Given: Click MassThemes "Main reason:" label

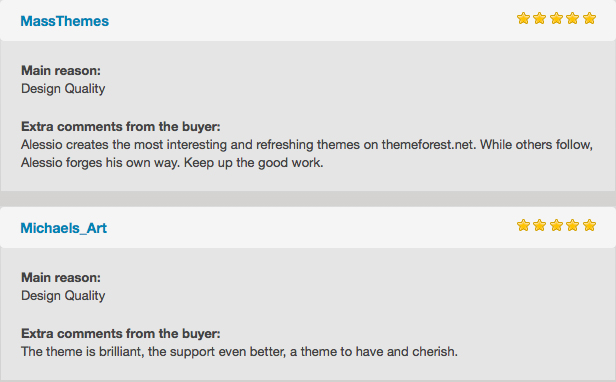Looking at the screenshot, I should [x=61, y=71].
